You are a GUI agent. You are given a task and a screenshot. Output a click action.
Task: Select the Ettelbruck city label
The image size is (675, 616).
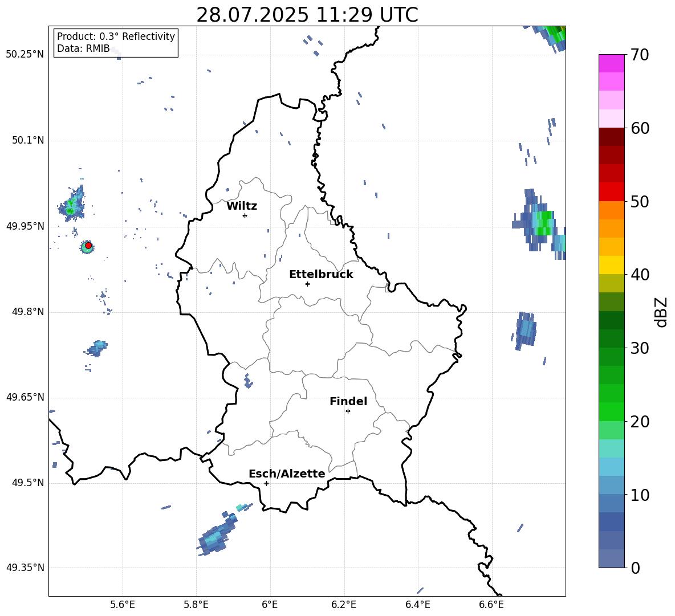(x=321, y=275)
